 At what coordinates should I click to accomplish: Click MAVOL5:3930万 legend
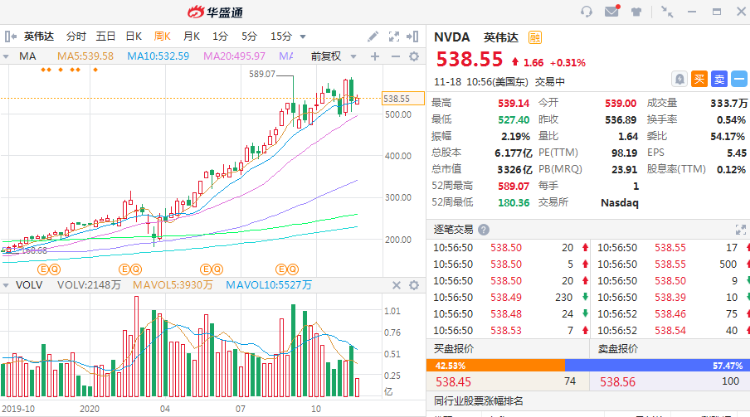click(172, 285)
